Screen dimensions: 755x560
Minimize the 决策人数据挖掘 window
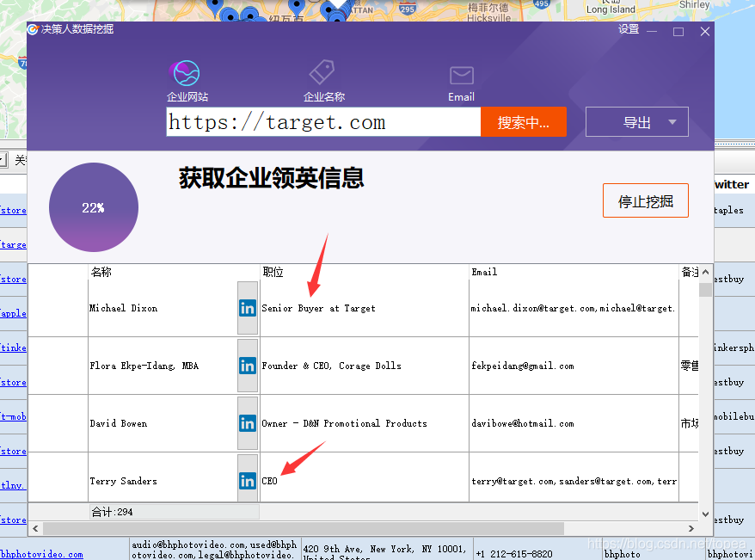pos(652,31)
